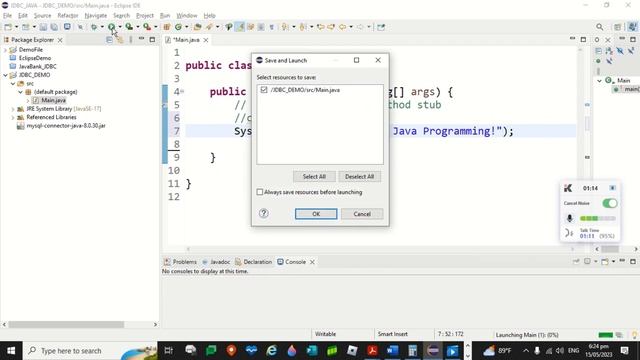Click the Krisp microphone icon

click(570, 218)
